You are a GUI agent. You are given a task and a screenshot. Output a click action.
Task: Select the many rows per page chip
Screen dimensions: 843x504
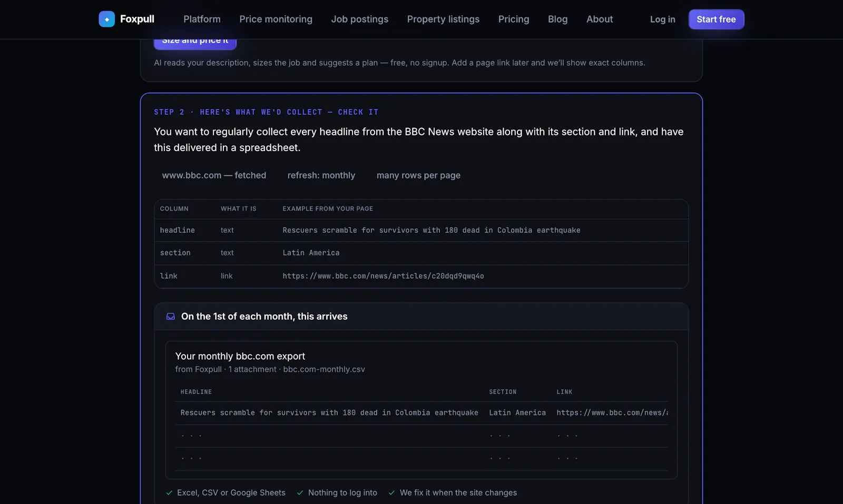pyautogui.click(x=418, y=175)
